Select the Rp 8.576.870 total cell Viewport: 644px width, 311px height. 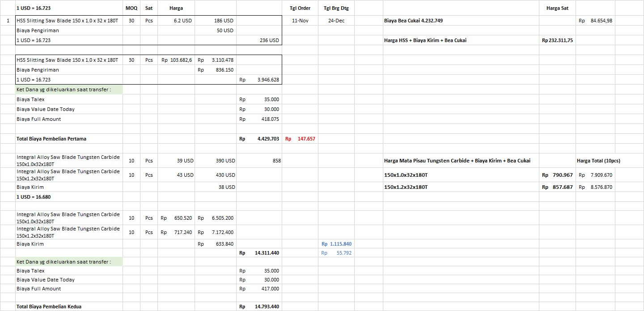(595, 187)
